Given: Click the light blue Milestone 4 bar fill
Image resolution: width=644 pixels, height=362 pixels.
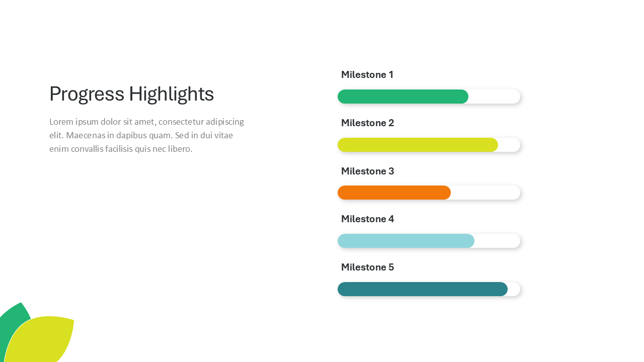Looking at the screenshot, I should point(406,241).
